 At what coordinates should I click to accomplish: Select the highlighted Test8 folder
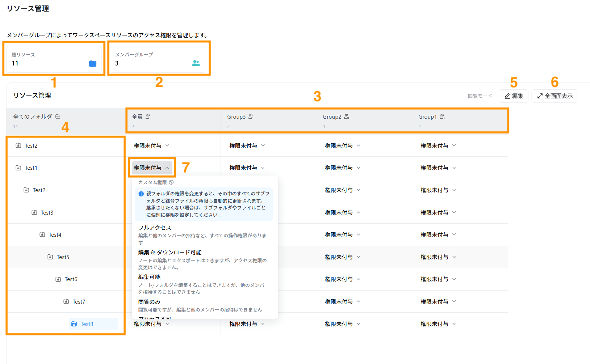(x=93, y=324)
